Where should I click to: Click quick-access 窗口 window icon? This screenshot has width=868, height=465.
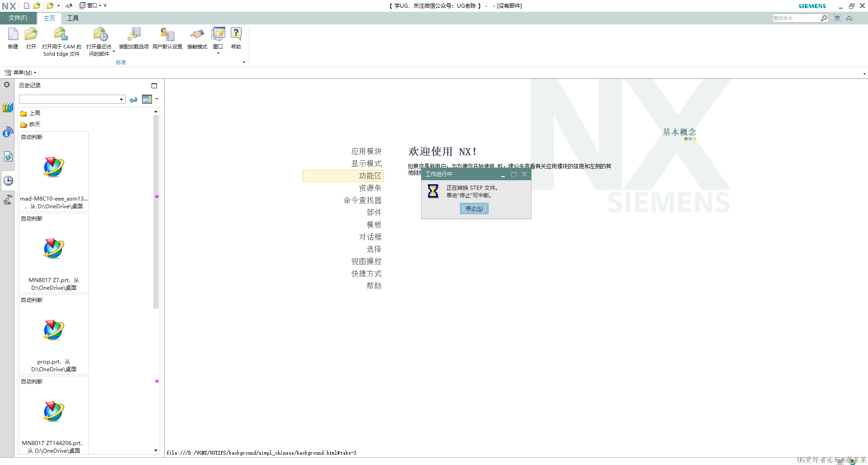coord(82,6)
